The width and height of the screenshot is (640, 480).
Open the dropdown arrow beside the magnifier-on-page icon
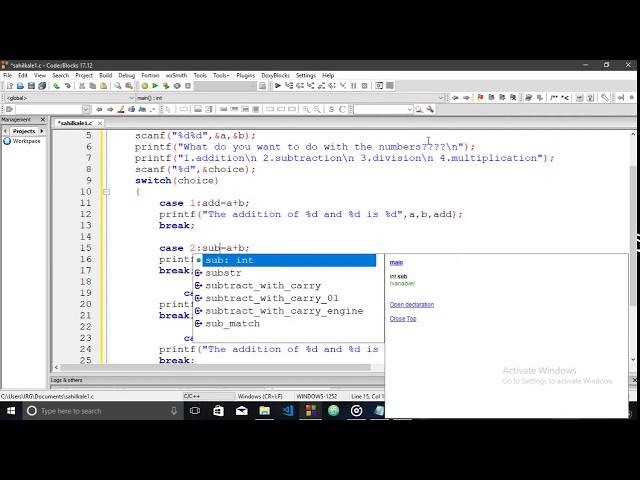click(x=409, y=109)
